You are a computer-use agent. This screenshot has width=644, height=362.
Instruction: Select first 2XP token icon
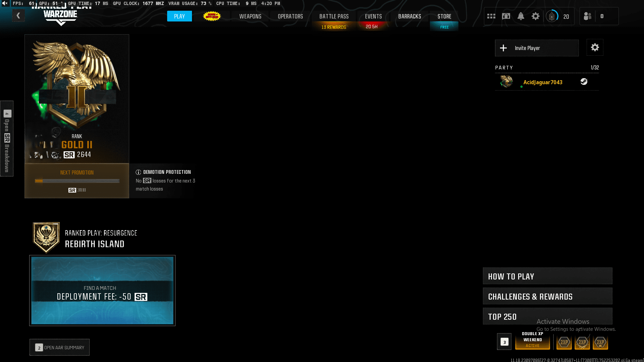[x=564, y=342]
